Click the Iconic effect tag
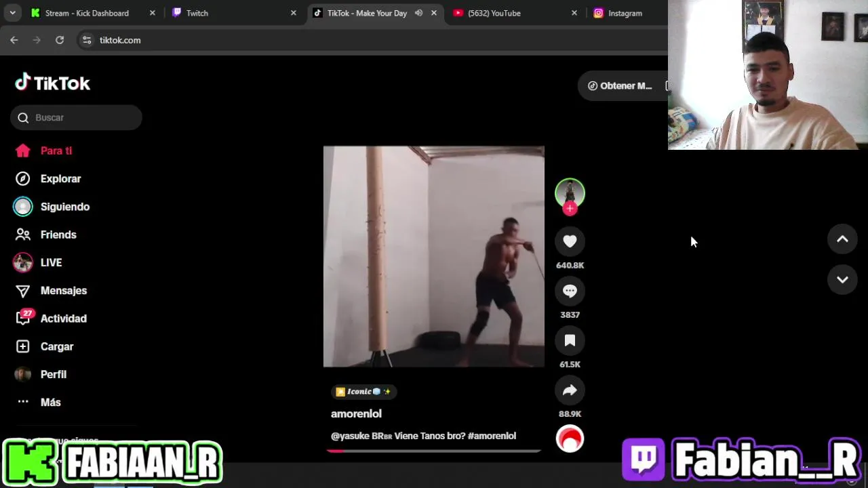Image resolution: width=868 pixels, height=488 pixels. tap(363, 391)
